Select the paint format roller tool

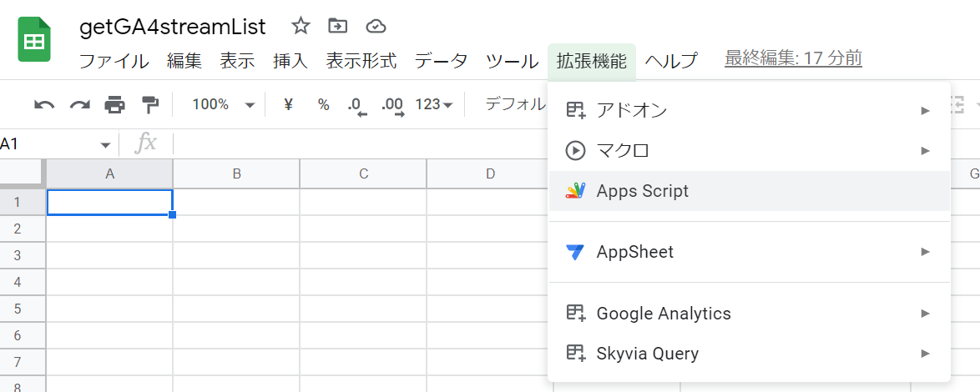[x=150, y=105]
